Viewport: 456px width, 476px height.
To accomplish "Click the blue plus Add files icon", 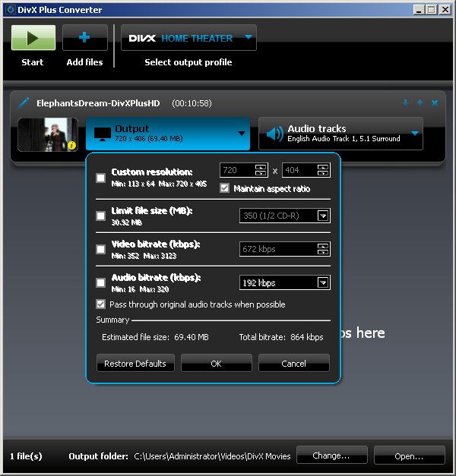I will 84,37.
